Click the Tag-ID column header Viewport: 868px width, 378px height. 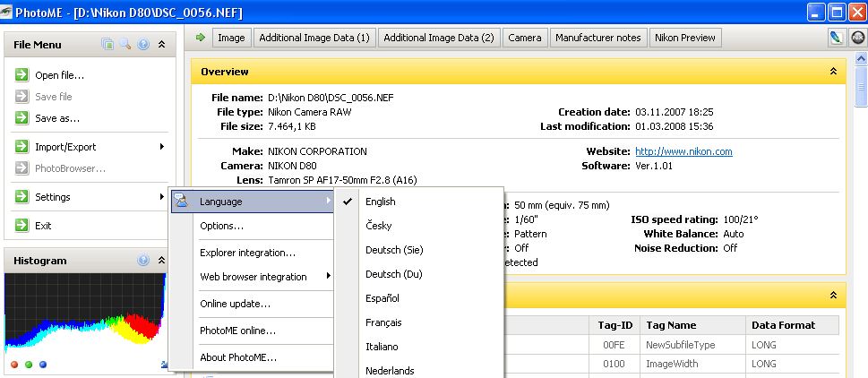(x=614, y=325)
